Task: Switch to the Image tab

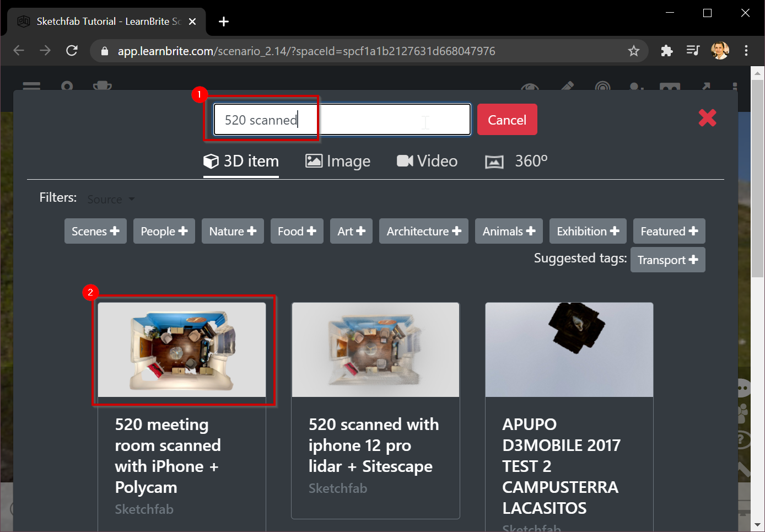Action: click(x=338, y=161)
